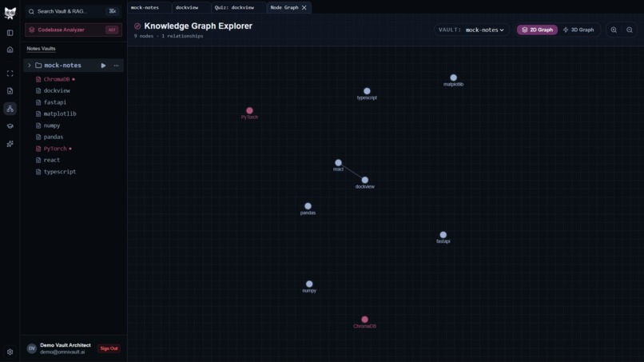Select the numpy graph node
The width and height of the screenshot is (644, 362).
(x=309, y=284)
